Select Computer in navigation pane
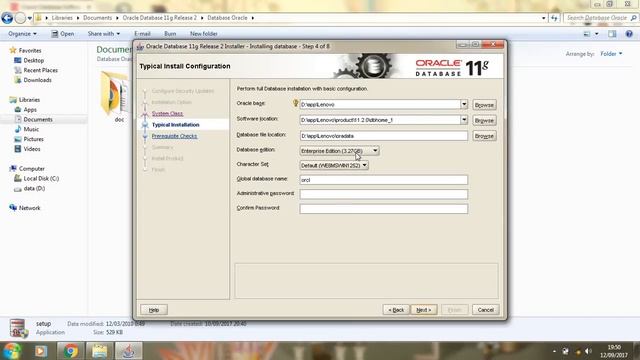 pyautogui.click(x=31, y=169)
